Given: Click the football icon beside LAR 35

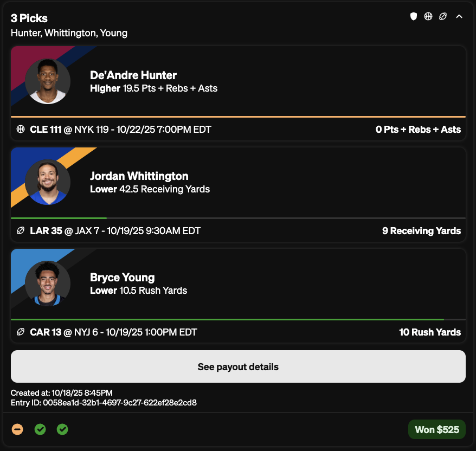Looking at the screenshot, I should click(x=21, y=231).
